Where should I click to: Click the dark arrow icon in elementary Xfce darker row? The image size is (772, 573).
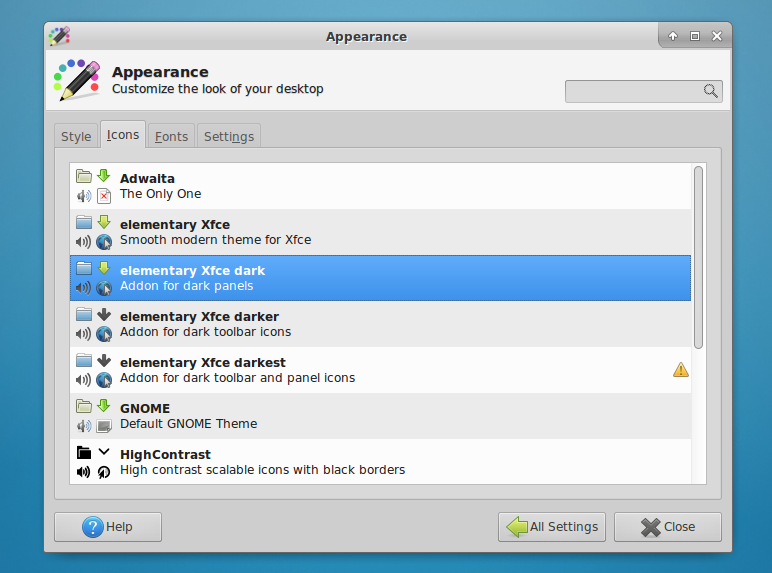(x=104, y=314)
